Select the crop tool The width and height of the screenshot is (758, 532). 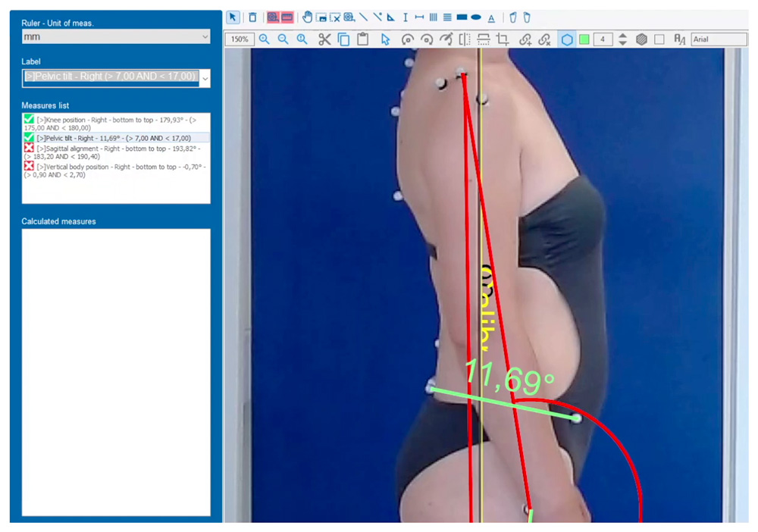(x=503, y=39)
